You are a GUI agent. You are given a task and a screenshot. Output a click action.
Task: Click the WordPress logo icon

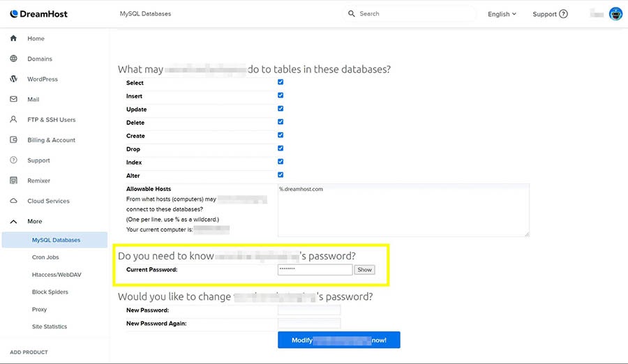tap(13, 79)
